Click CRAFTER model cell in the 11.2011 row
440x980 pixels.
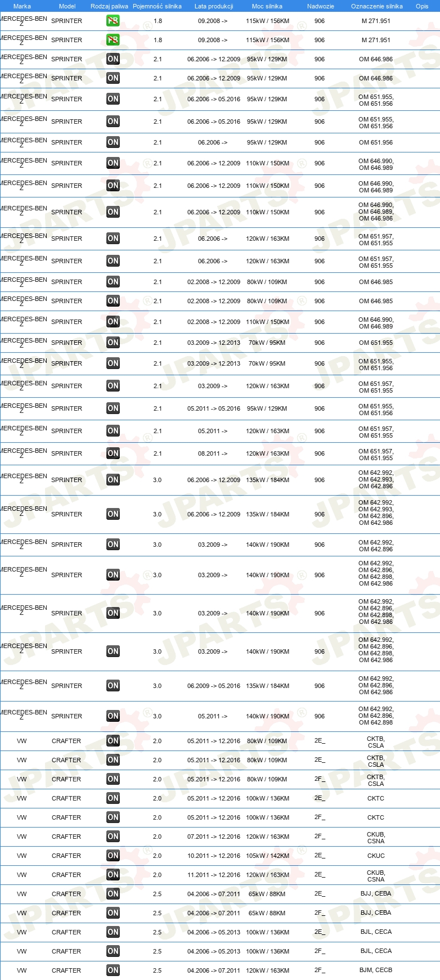[66, 875]
